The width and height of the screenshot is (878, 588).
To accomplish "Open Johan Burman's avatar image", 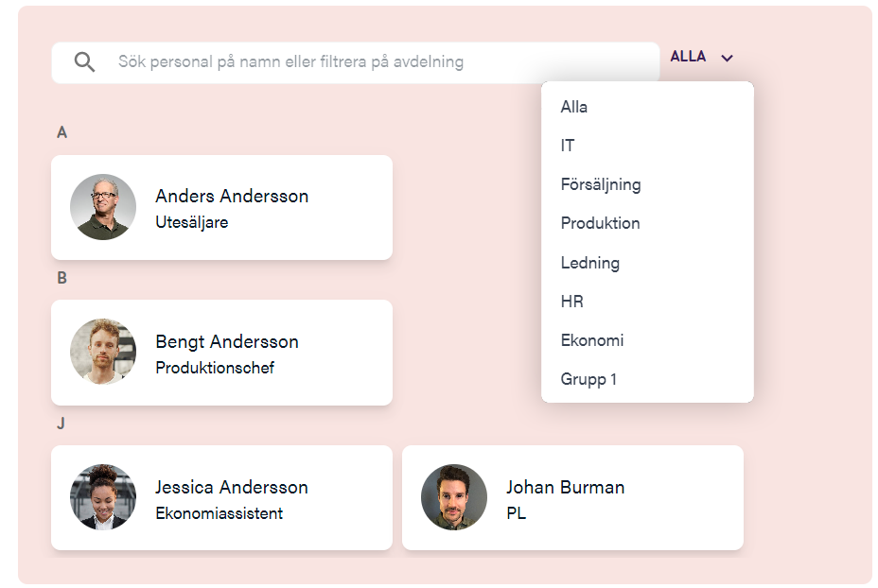I will pyautogui.click(x=454, y=497).
